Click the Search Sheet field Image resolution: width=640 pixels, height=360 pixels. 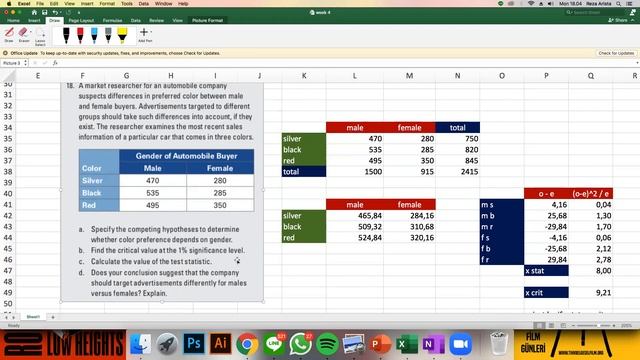coord(595,13)
